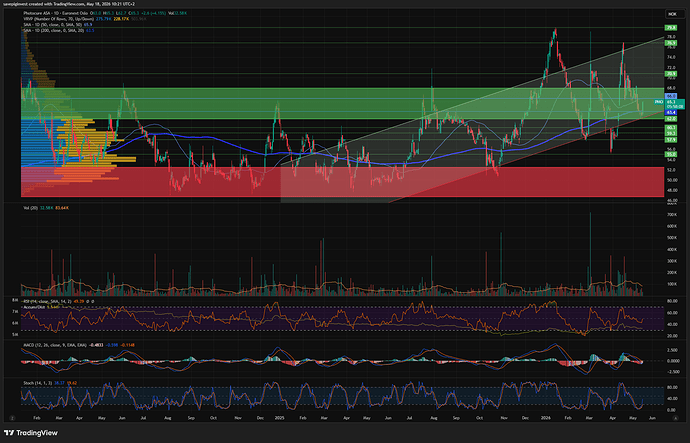Click the 2025 label on time axis
Screen dimensions: 690x443
[x=279, y=418]
